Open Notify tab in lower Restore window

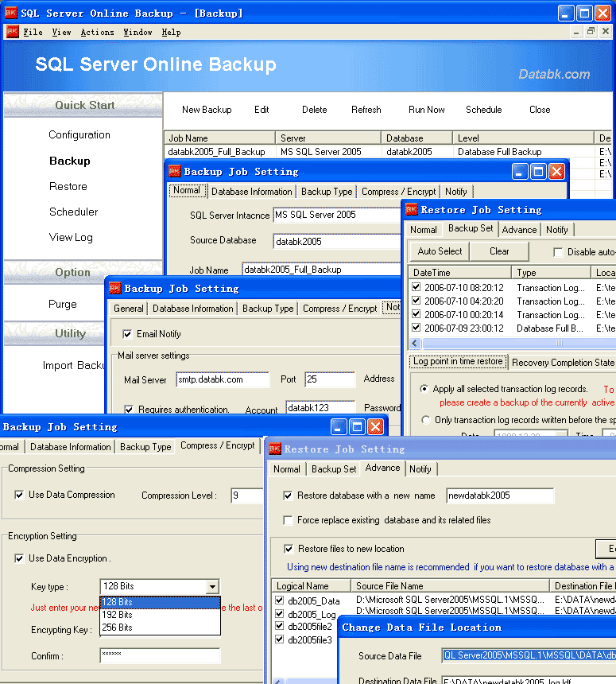coord(420,469)
